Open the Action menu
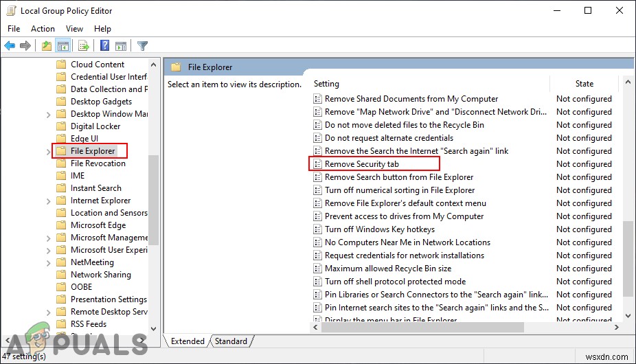Image resolution: width=636 pixels, height=364 pixels. click(x=43, y=28)
